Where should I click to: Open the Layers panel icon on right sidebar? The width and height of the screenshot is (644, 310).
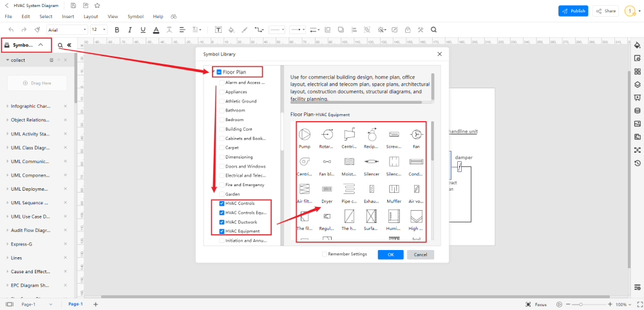[x=638, y=84]
